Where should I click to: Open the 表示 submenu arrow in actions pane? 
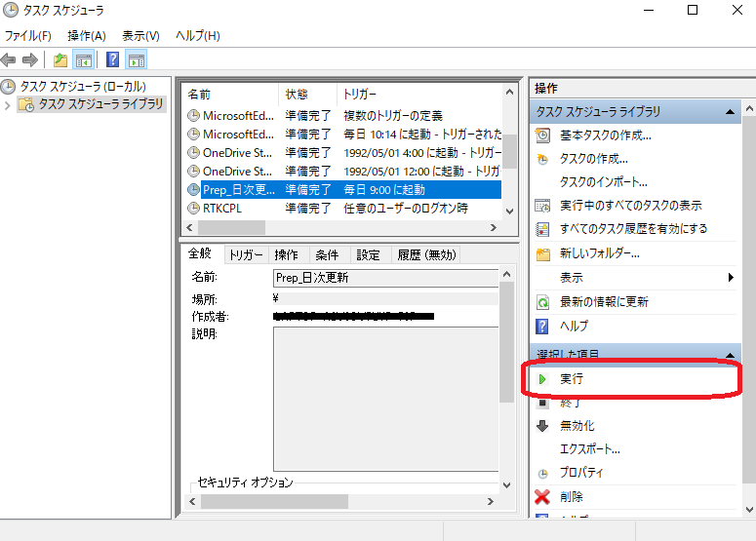click(x=731, y=278)
